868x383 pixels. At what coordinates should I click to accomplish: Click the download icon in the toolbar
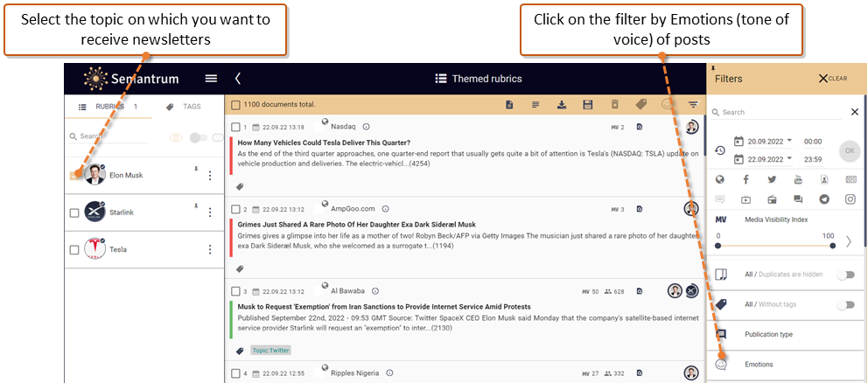pyautogui.click(x=562, y=104)
